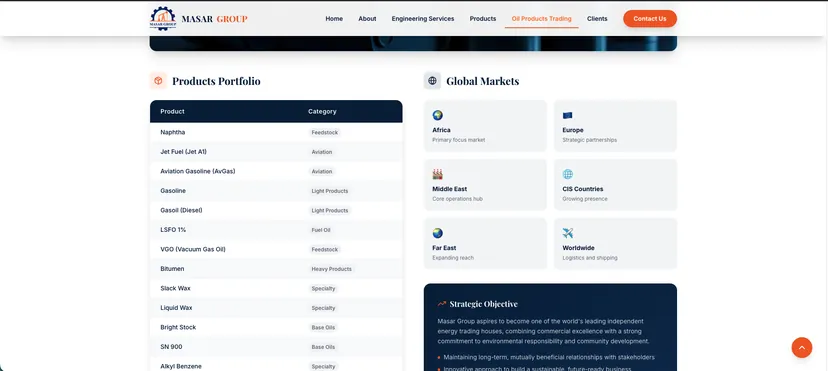This screenshot has width=828, height=371.
Task: Open the Home menu item
Action: click(x=334, y=18)
